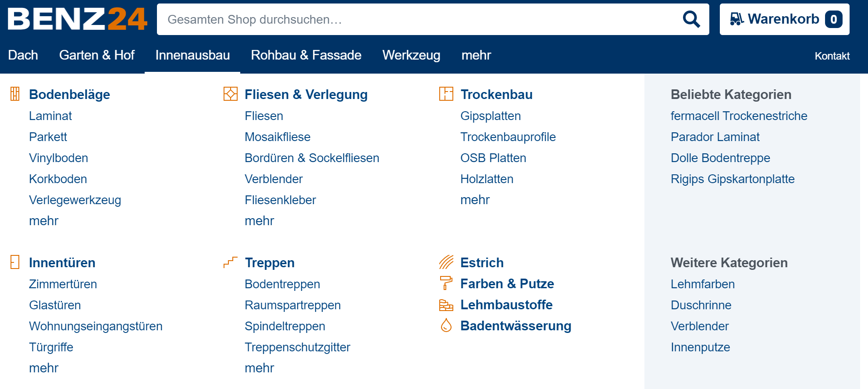
Task: Click the Lehmbaustoffe bricks icon
Action: (x=446, y=304)
